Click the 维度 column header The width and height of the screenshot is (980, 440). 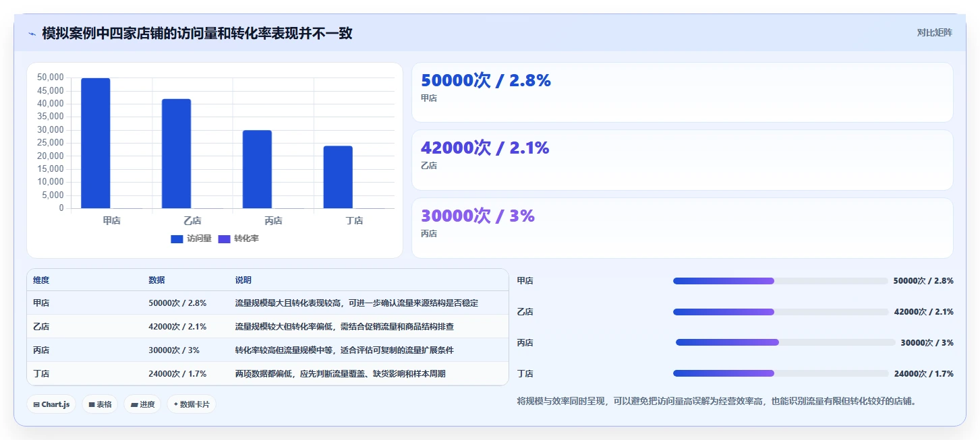coord(41,280)
